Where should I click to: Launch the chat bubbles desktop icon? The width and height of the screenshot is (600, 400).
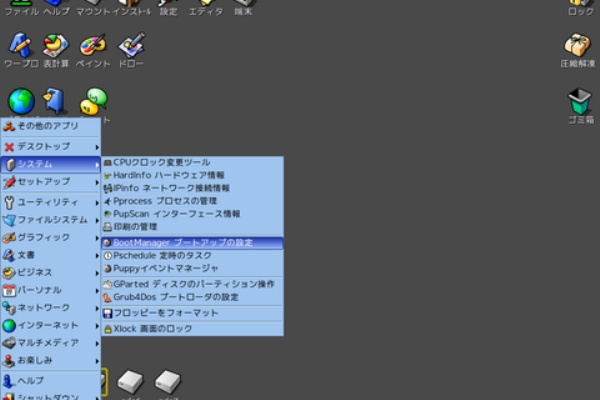pyautogui.click(x=93, y=101)
